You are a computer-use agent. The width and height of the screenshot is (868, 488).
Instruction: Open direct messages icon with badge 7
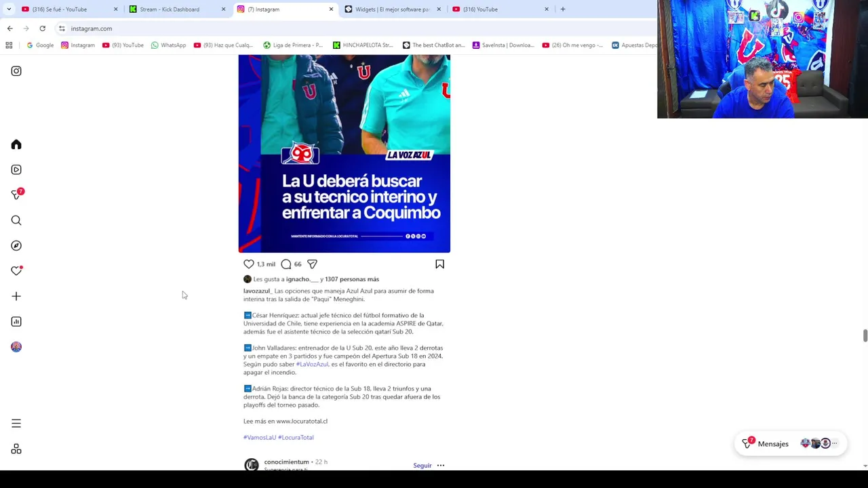coord(17,195)
